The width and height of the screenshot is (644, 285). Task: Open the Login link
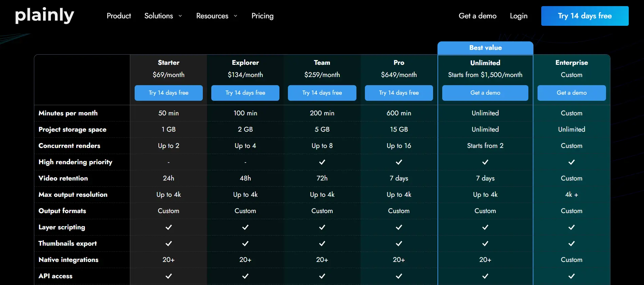click(519, 16)
